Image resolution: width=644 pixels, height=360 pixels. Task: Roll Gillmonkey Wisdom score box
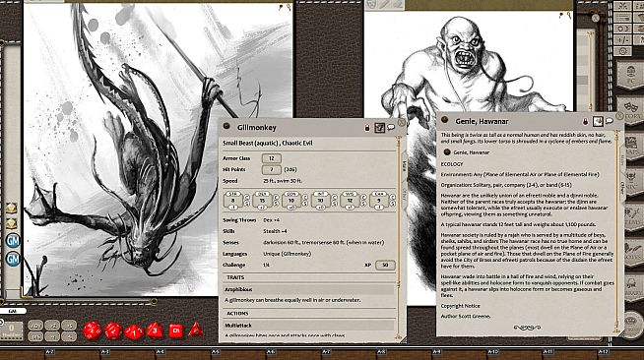(x=350, y=201)
